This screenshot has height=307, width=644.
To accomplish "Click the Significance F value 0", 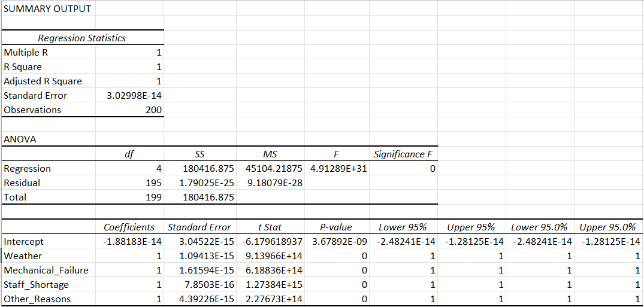I will [x=403, y=169].
